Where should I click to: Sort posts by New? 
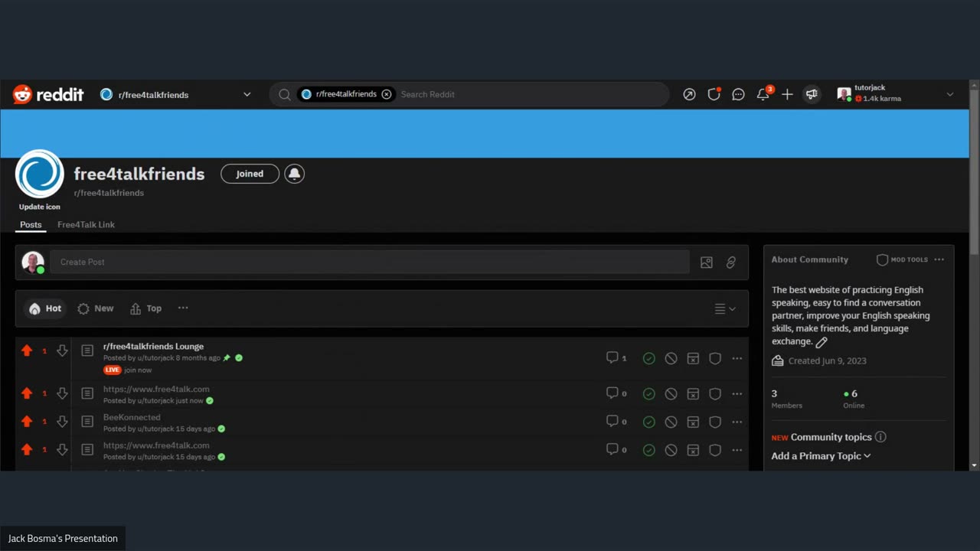tap(95, 308)
